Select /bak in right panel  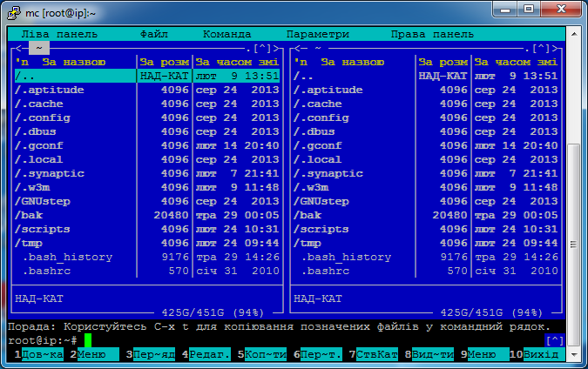coord(426,215)
